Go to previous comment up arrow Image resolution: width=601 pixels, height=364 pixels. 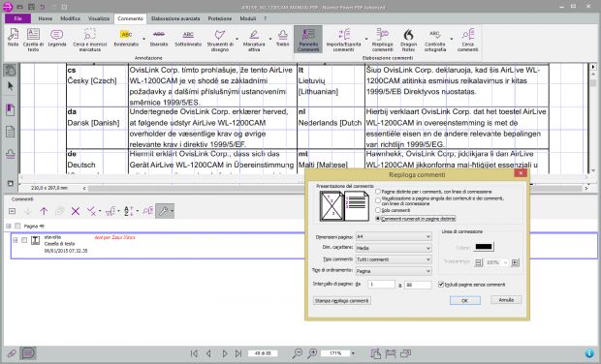[x=44, y=211]
